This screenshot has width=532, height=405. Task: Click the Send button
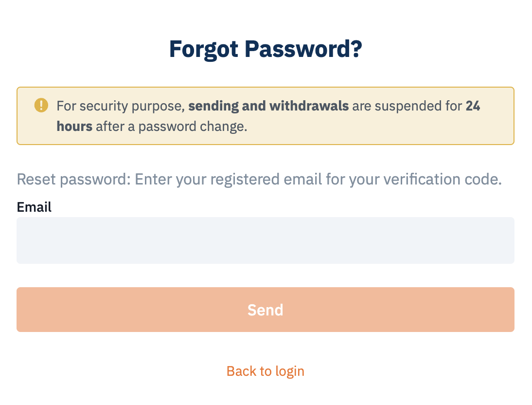click(266, 310)
